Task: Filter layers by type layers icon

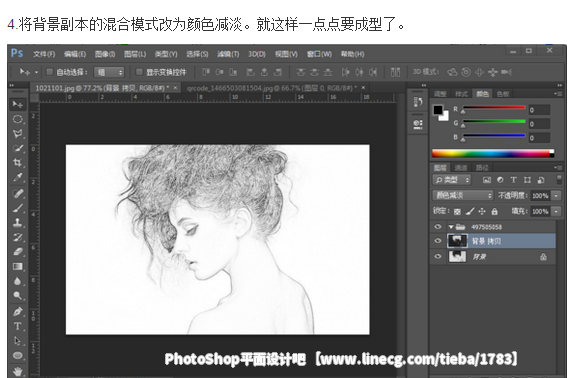Action: (x=513, y=180)
